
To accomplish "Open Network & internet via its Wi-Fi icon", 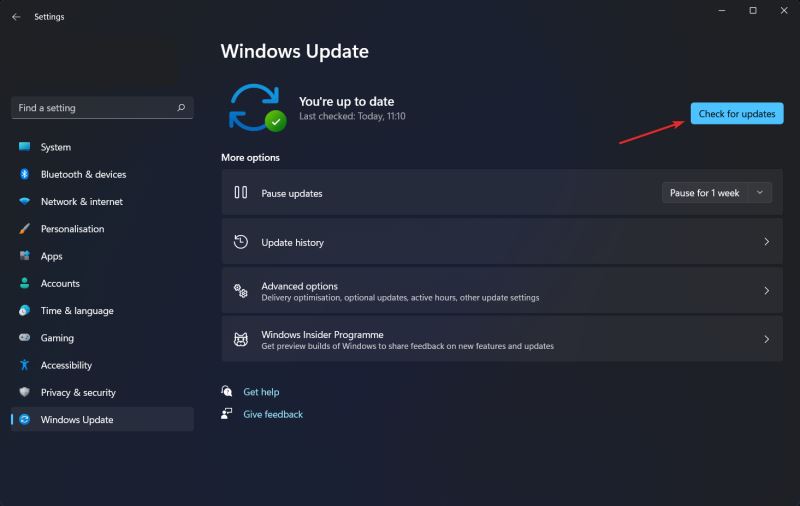I will click(x=25, y=201).
